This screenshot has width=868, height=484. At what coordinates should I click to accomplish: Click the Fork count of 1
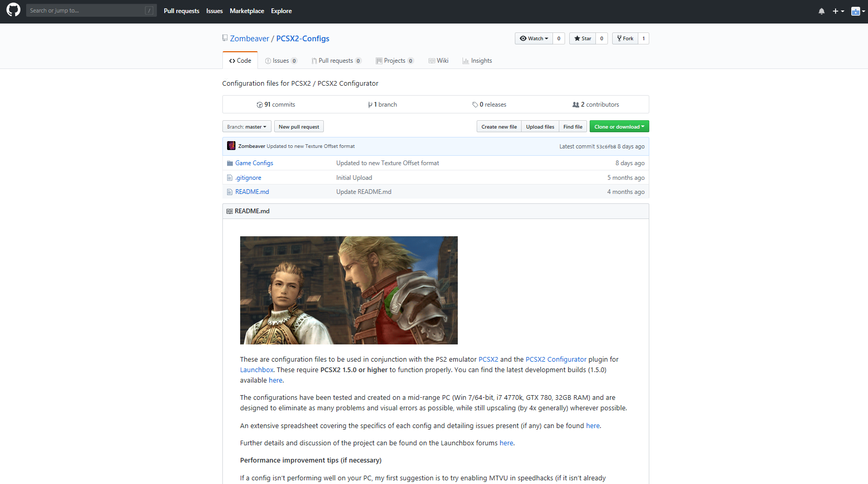point(644,38)
